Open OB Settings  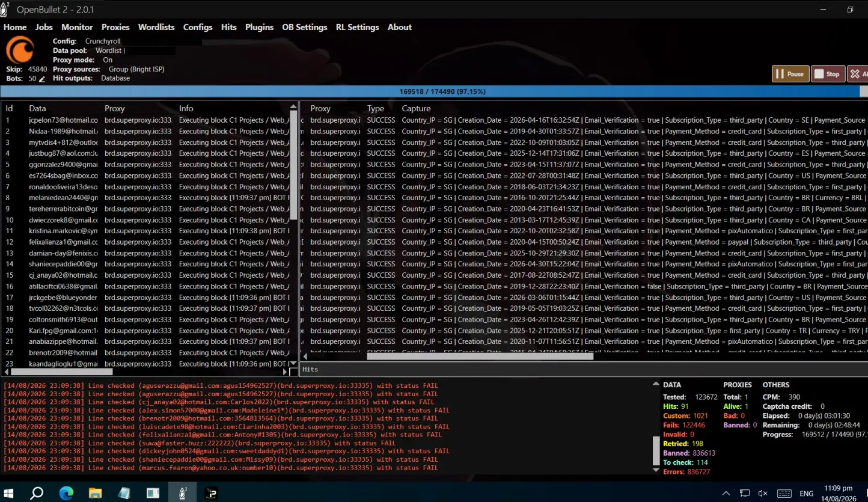pos(305,27)
